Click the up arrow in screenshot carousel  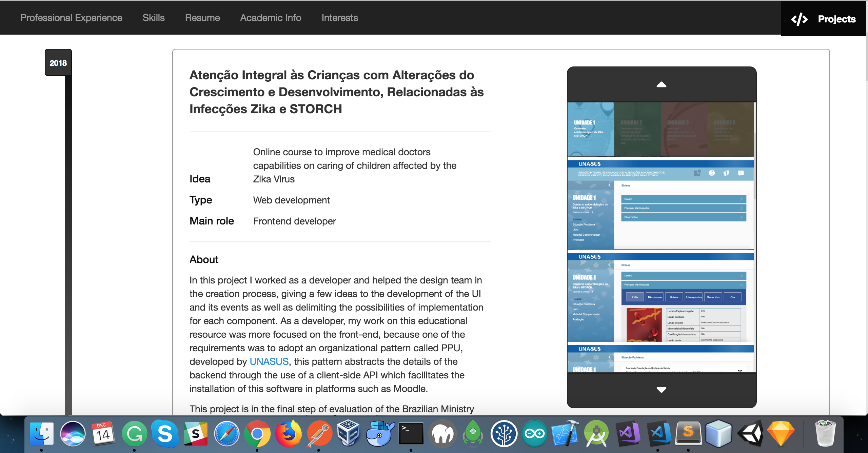661,85
